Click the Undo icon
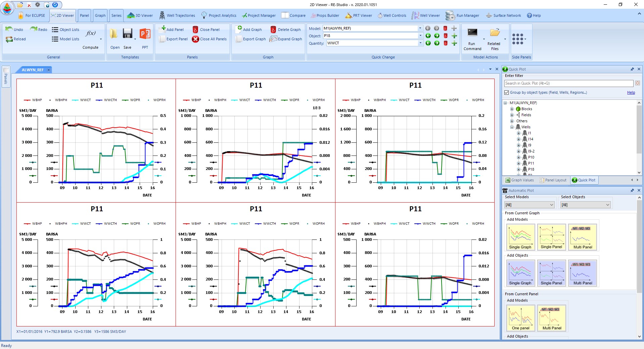The width and height of the screenshot is (644, 349). [9, 29]
